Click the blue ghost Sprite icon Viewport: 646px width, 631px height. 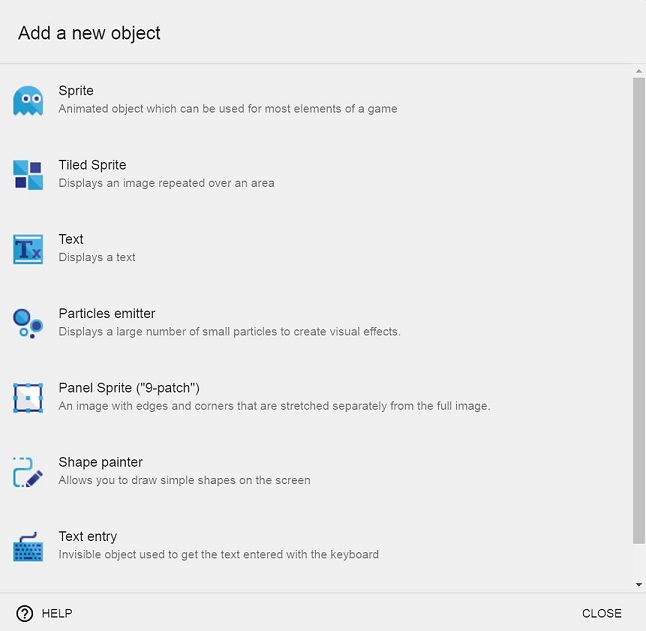pyautogui.click(x=28, y=100)
